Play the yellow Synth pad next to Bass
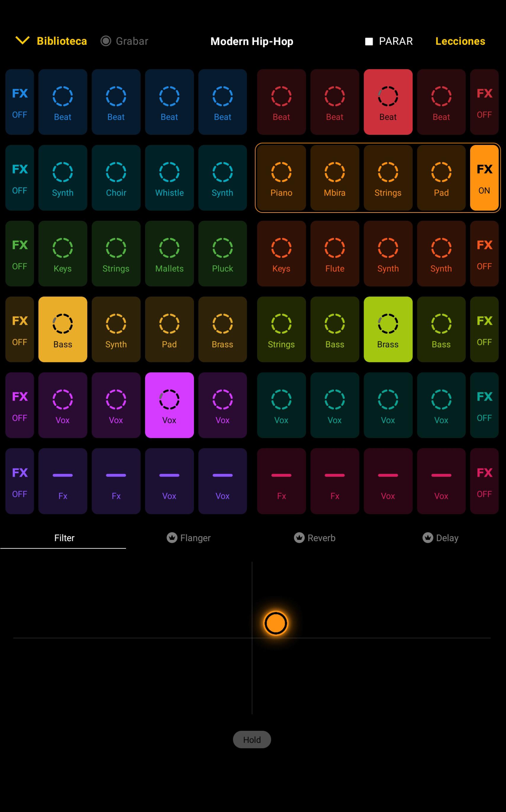Image resolution: width=506 pixels, height=812 pixels. (x=116, y=329)
